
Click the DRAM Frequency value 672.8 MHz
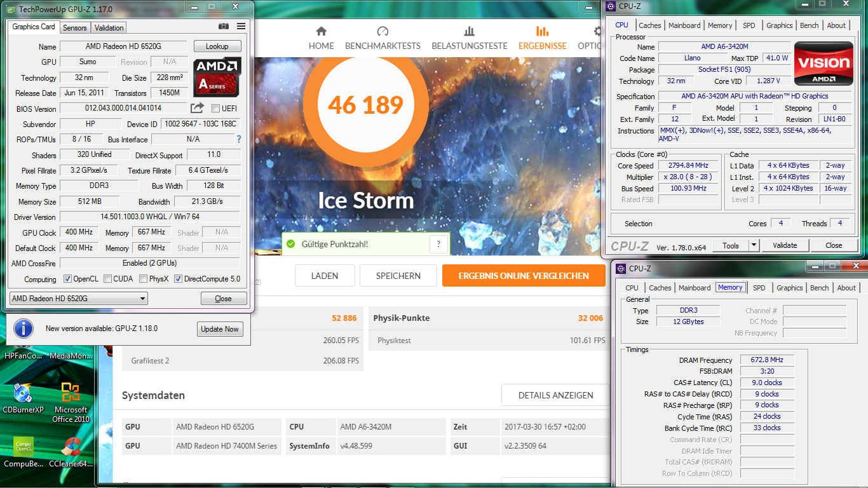tap(767, 360)
